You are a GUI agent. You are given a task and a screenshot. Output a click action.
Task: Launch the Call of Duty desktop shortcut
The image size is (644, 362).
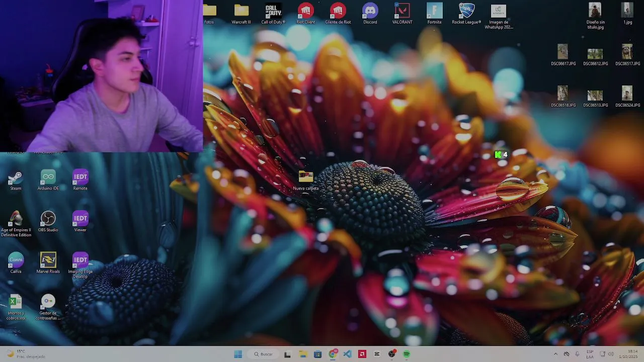click(x=273, y=14)
